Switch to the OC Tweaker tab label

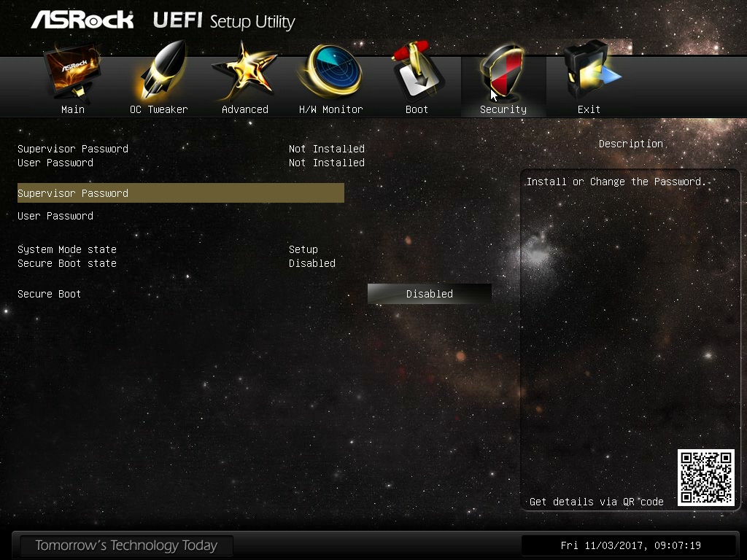[x=158, y=109]
